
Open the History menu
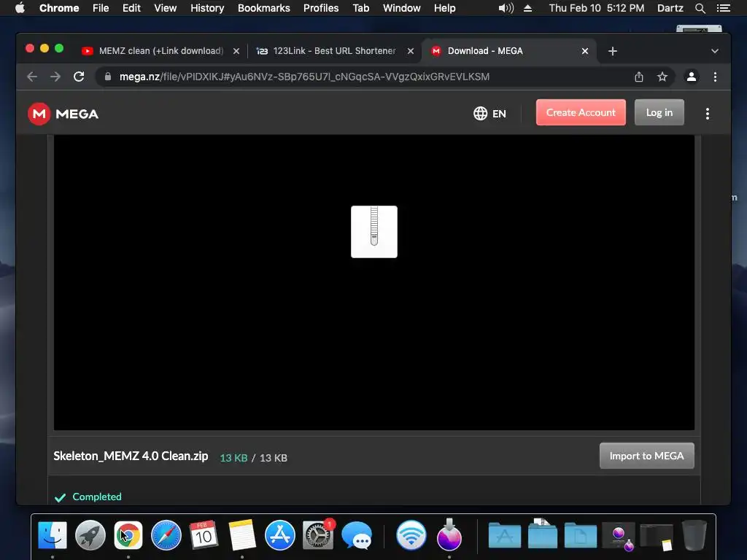(x=207, y=8)
